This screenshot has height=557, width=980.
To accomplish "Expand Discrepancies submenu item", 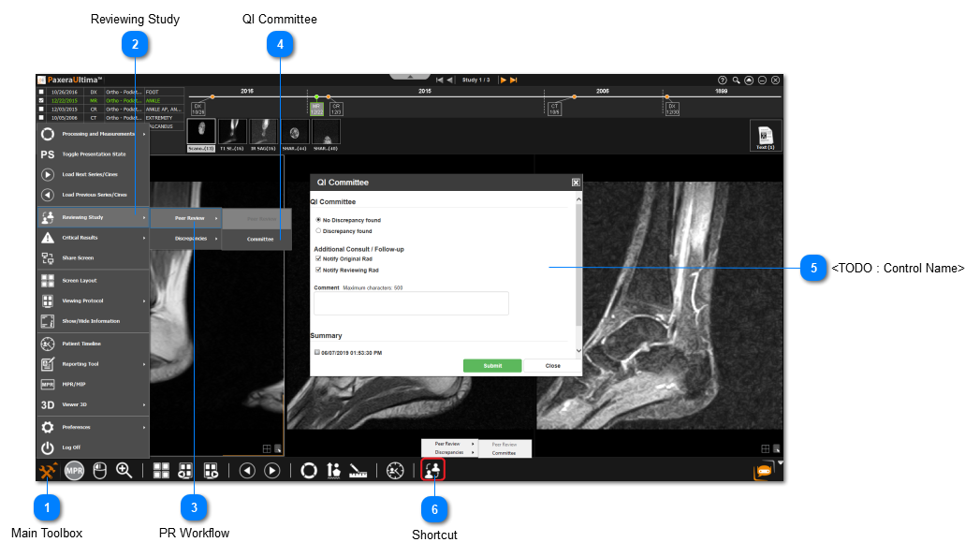I will [186, 238].
